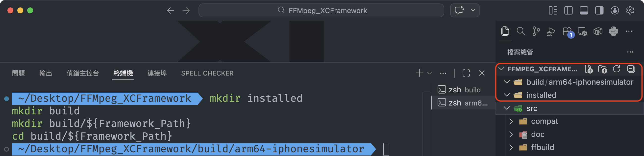644x156 pixels.
Task: Click the FFMpeg_XCFramework search bar
Action: point(321,10)
